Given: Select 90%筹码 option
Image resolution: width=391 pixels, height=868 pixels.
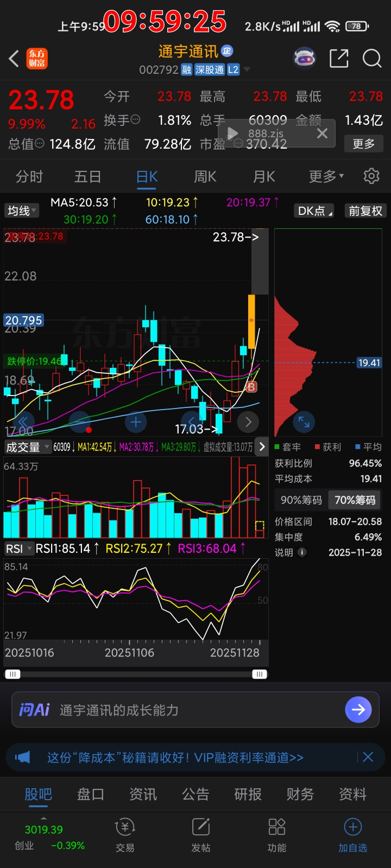Looking at the screenshot, I should click(x=301, y=500).
